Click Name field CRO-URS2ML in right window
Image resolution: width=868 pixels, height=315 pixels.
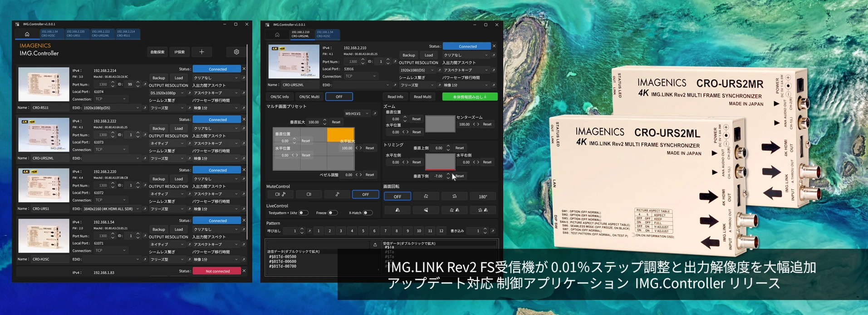pyautogui.click(x=299, y=85)
